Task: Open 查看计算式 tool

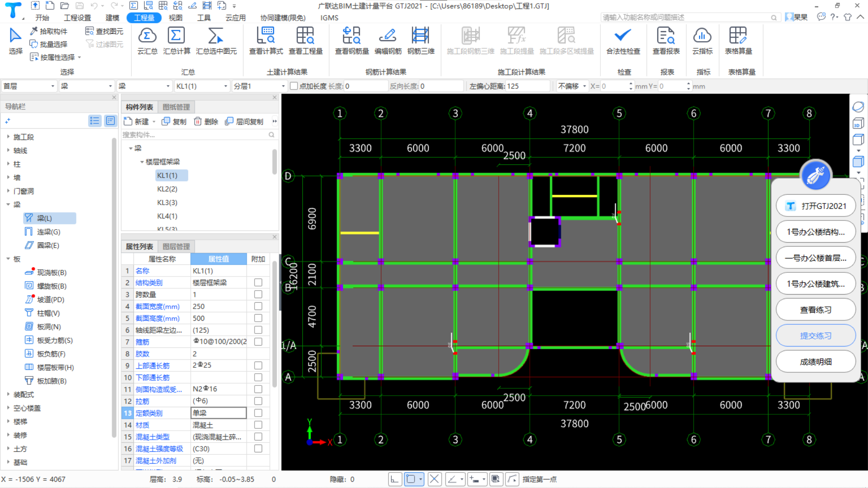Action: point(266,41)
